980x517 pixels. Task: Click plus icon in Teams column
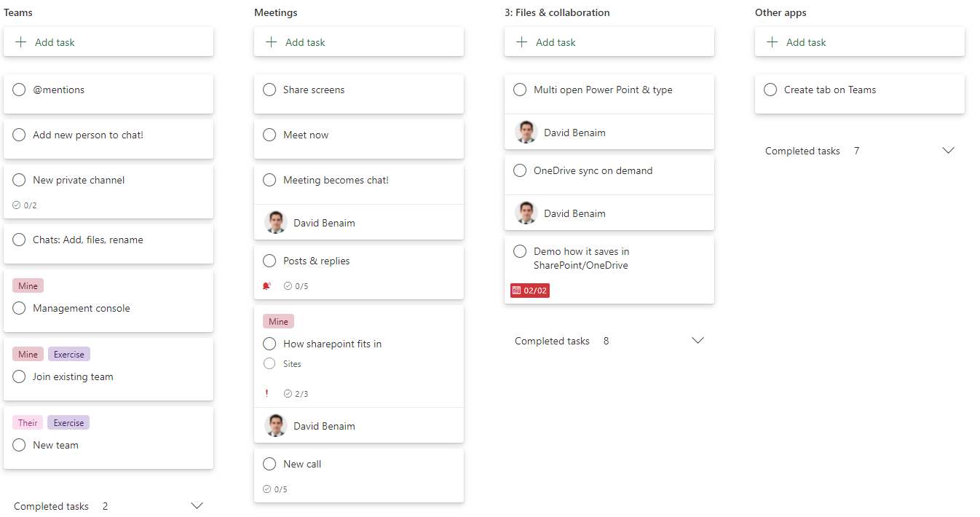[x=21, y=42]
